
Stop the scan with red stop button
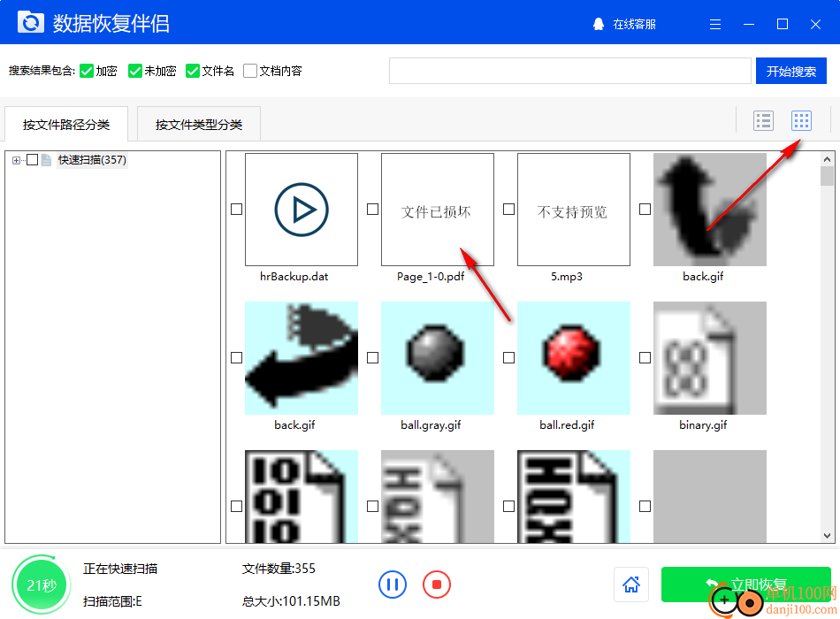click(x=437, y=585)
